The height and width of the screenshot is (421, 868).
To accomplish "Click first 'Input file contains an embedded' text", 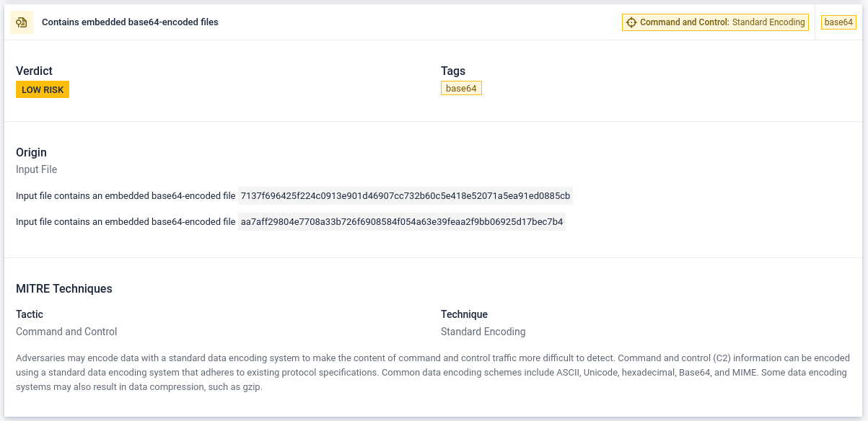I will (x=126, y=195).
